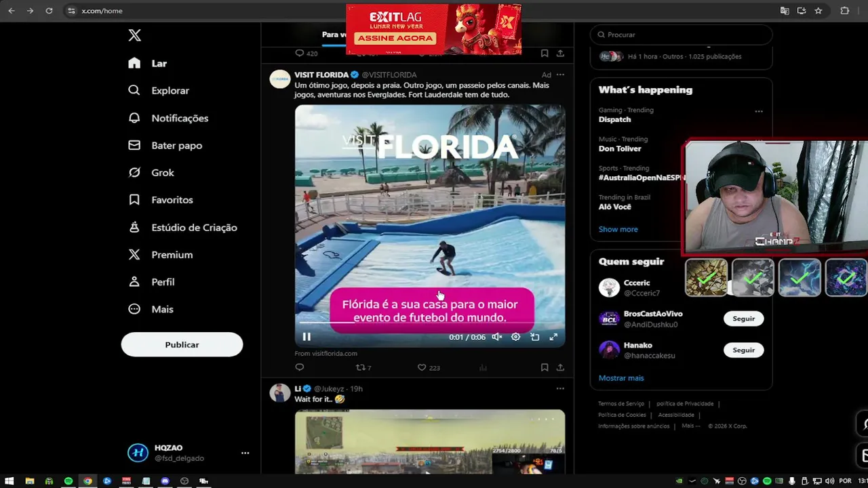This screenshot has height=488, width=868.
Task: Open the VISIT FLORIDA profile name
Action: click(321, 75)
